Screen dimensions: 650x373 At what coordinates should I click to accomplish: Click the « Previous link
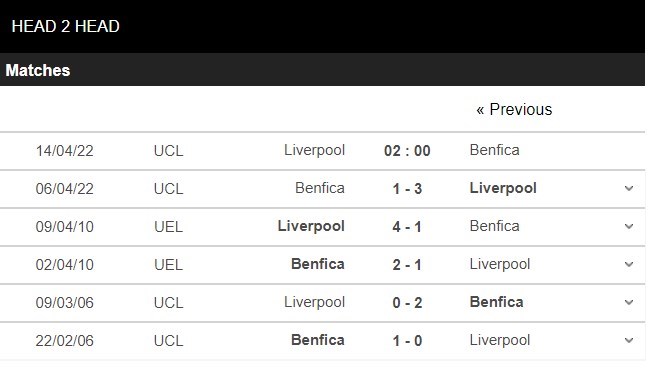click(x=514, y=109)
